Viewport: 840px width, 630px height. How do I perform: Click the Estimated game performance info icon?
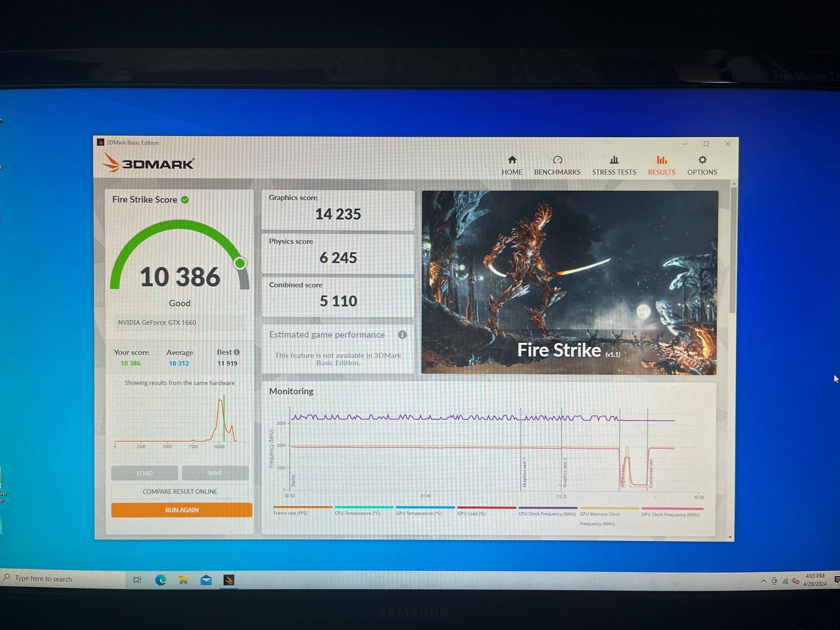point(402,335)
